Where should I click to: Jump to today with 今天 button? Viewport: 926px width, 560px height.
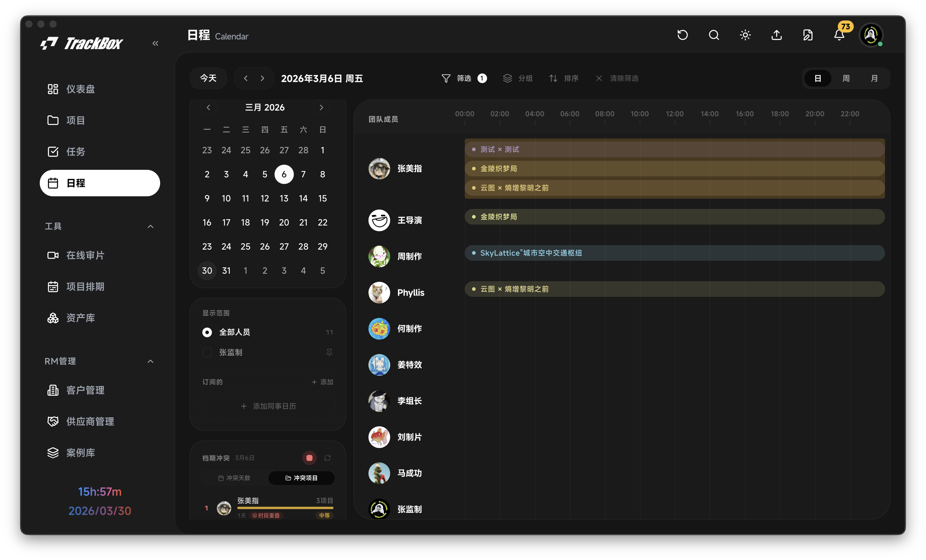coord(208,78)
